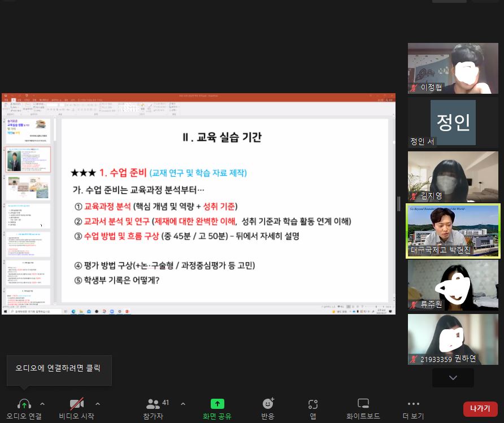Expand video options arrow beside camera

tap(98, 404)
